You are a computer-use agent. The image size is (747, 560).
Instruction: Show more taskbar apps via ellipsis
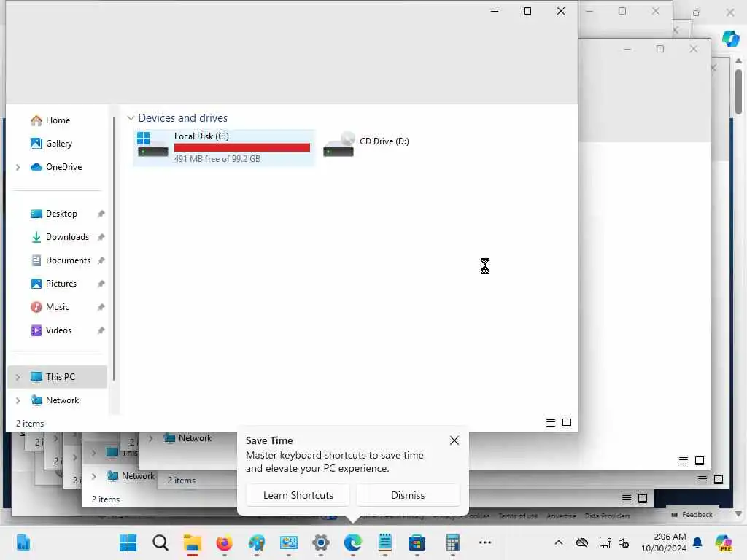485,542
